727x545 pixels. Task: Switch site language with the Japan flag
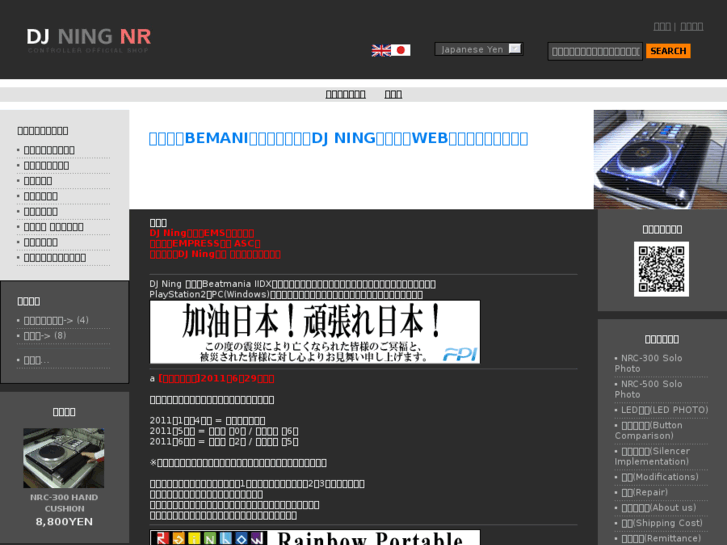coord(401,50)
